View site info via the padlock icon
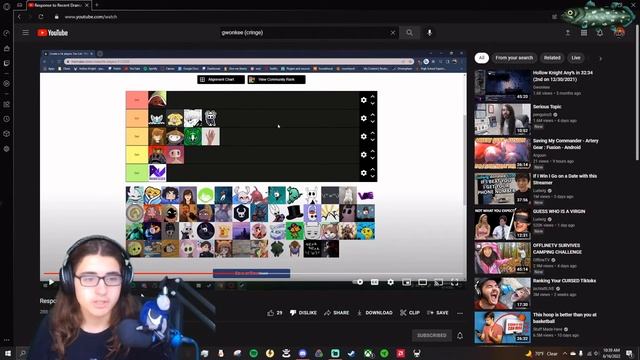The height and width of the screenshot is (360, 640). point(57,17)
